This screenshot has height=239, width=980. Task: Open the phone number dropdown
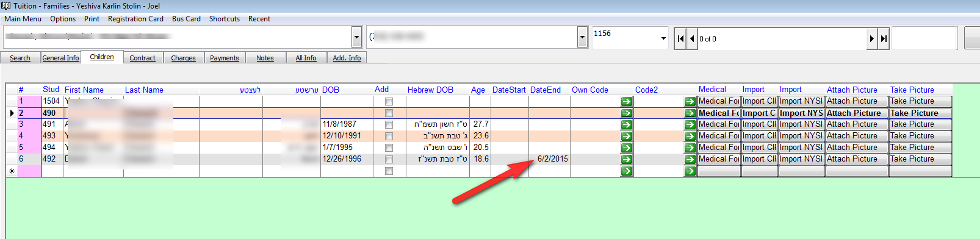tap(582, 38)
